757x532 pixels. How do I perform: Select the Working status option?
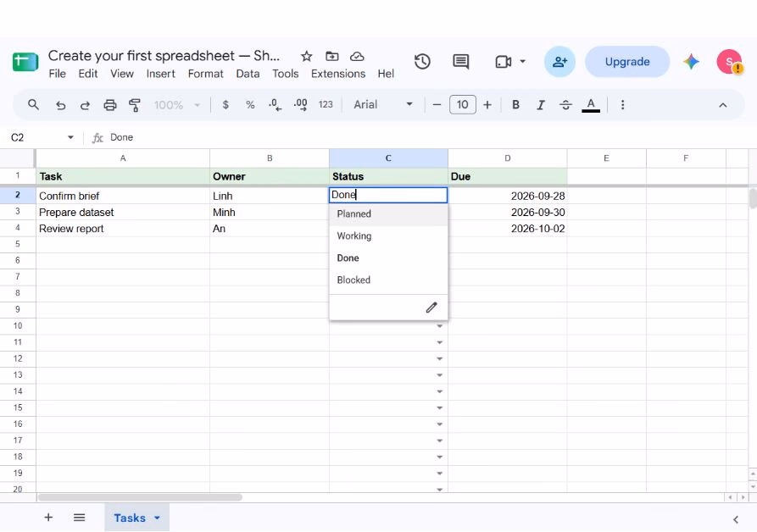click(388, 236)
